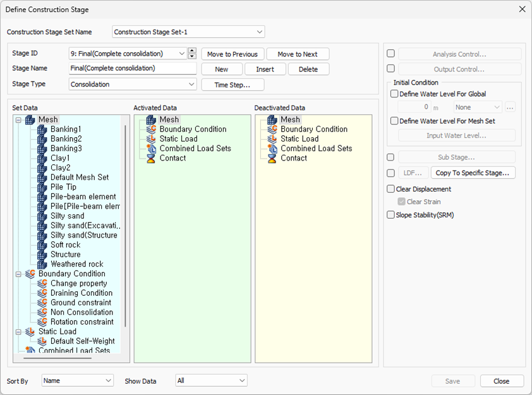The height and width of the screenshot is (395, 532).
Task: Click Move to Previous button
Action: coord(233,54)
